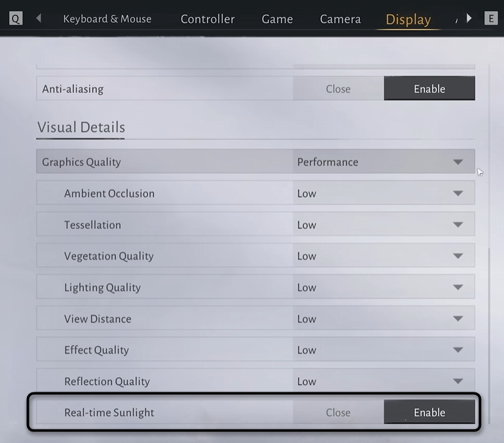Change the Vegetation Quality dropdown

click(384, 256)
